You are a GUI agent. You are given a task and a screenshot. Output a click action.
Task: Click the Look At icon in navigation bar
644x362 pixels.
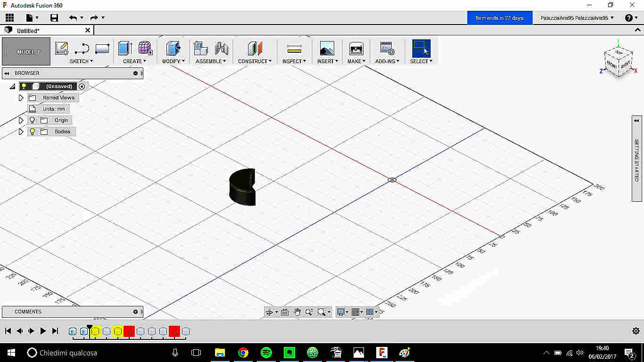click(284, 312)
